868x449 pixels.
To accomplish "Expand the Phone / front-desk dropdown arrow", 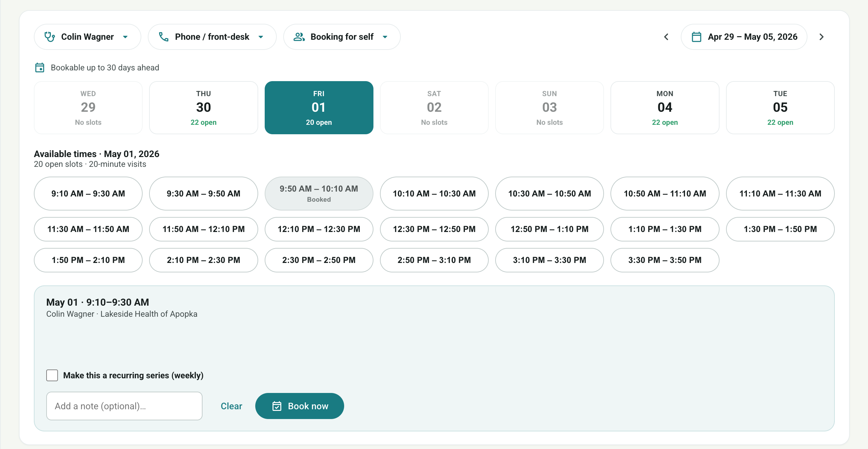I will (260, 37).
